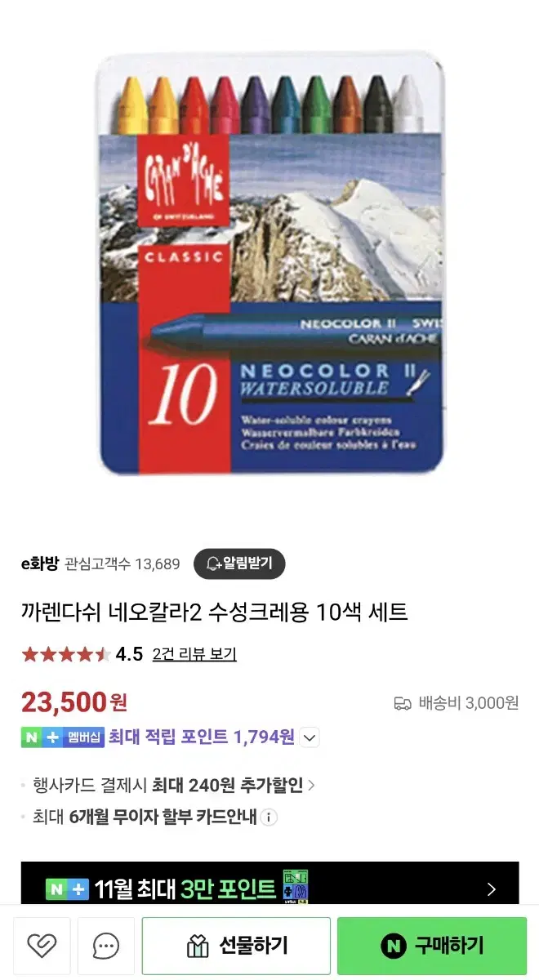Viewport: 539px width, 980px height.
Task: Tap the 선물하기 gift button
Action: (236, 946)
